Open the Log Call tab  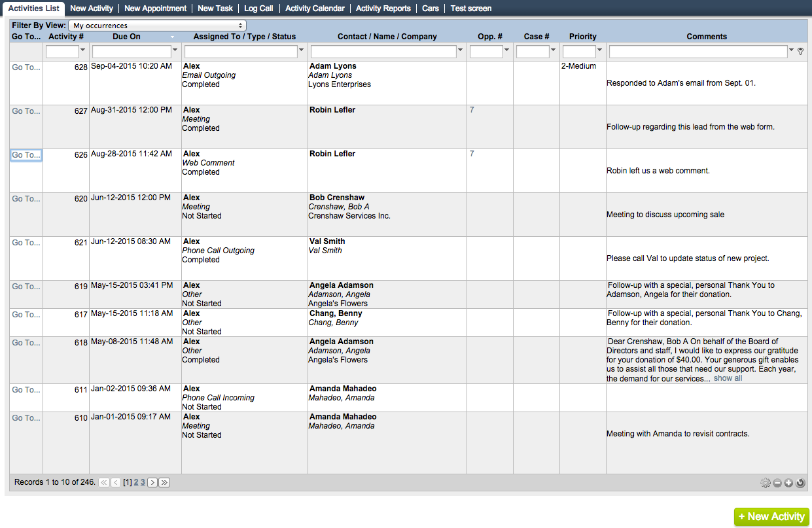[258, 9]
